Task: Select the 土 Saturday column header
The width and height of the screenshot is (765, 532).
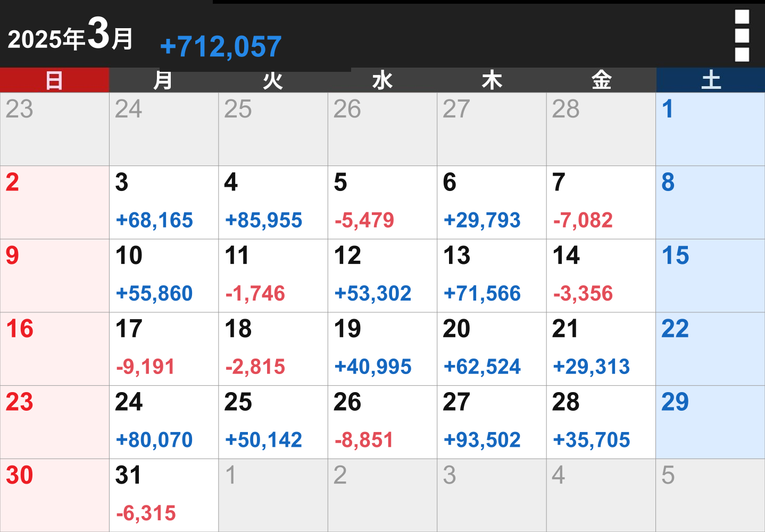Action: (x=711, y=80)
